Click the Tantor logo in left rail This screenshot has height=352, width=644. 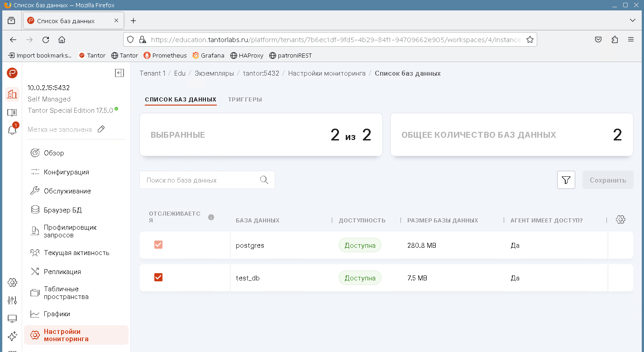pos(12,73)
